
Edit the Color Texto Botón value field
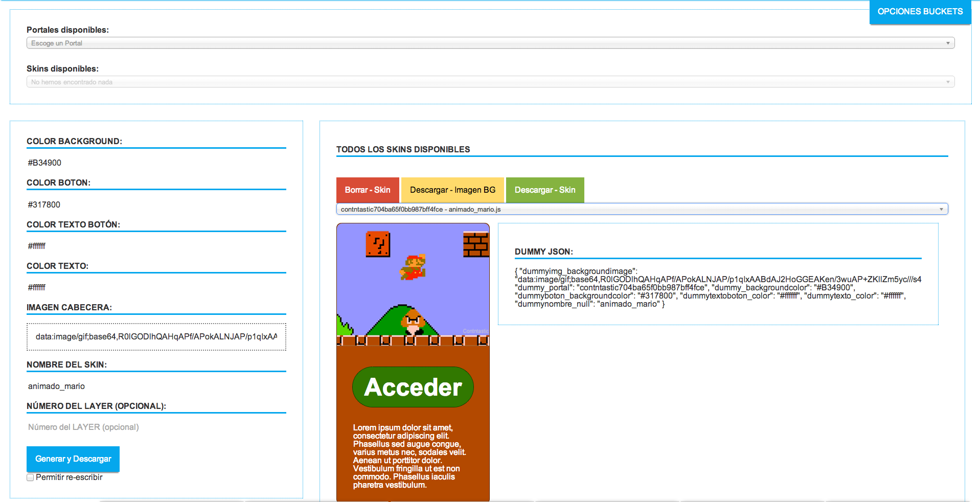[156, 246]
